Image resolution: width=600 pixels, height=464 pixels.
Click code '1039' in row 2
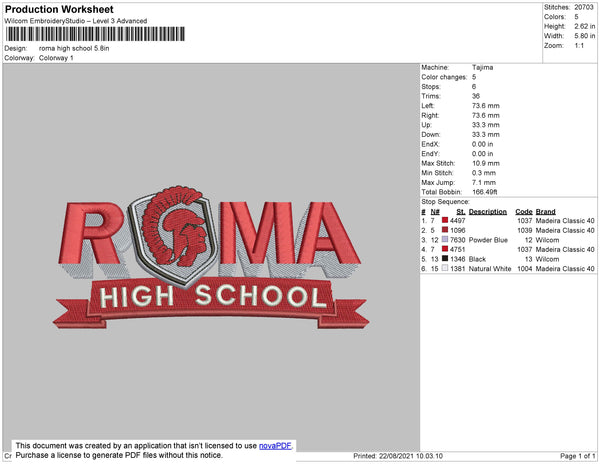point(525,230)
